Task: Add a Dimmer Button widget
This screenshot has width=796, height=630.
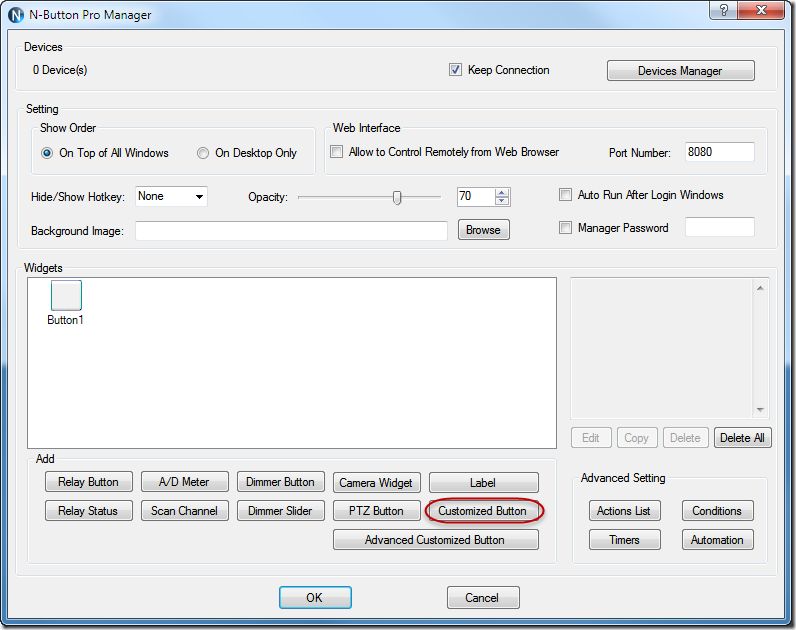Action: click(280, 482)
